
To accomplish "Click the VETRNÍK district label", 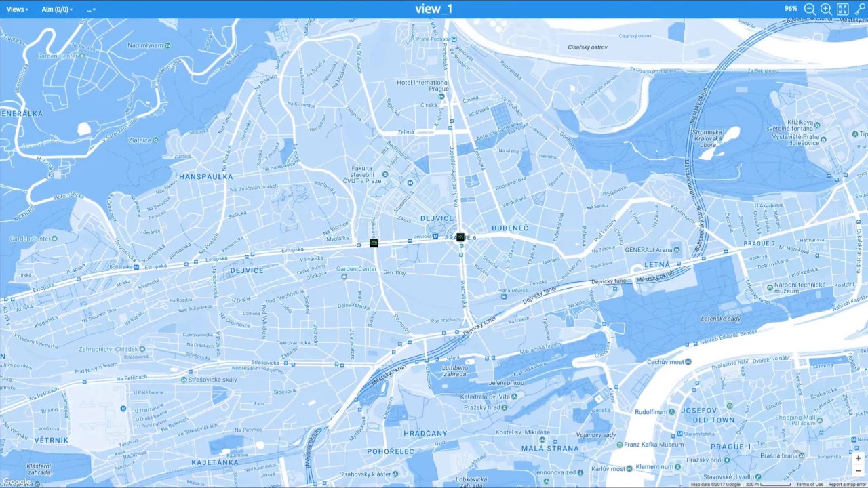I will point(52,440).
